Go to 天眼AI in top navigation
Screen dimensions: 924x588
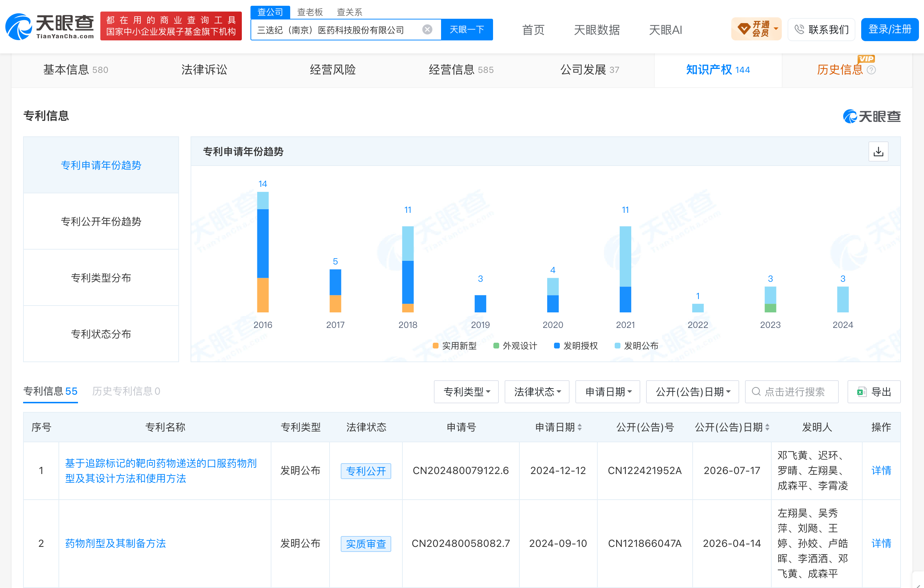665,30
